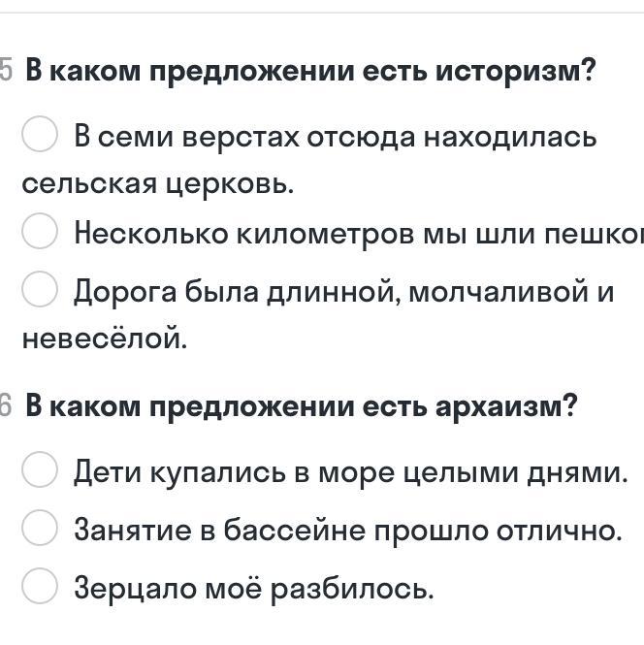Pick the 'Занятие в бассейне' radio button
The image size is (644, 645).
[39, 529]
